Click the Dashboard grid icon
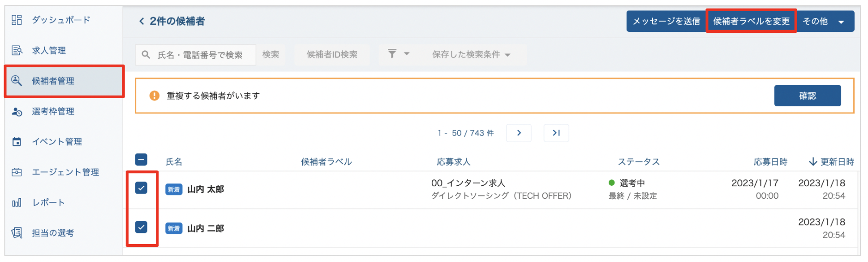This screenshot has width=868, height=262. tap(17, 20)
